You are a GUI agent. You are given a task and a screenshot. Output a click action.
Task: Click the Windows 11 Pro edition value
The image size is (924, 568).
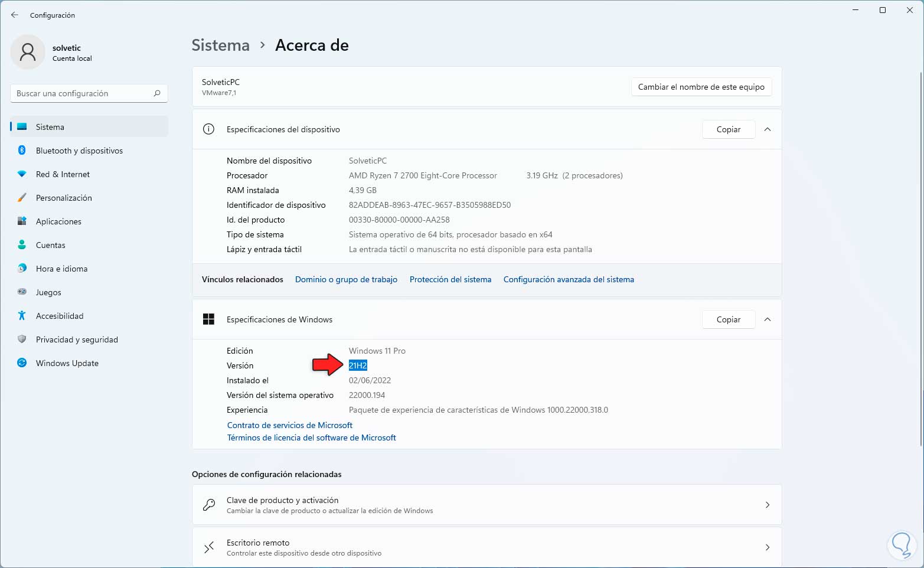[x=377, y=351]
